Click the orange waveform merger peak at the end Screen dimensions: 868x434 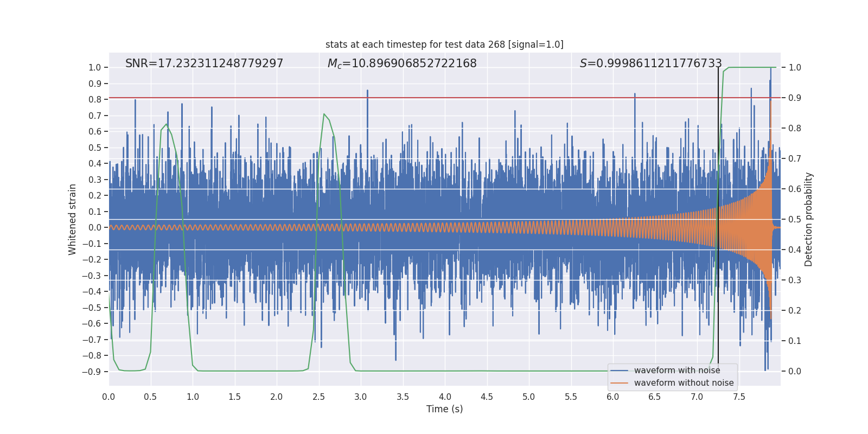click(x=770, y=103)
